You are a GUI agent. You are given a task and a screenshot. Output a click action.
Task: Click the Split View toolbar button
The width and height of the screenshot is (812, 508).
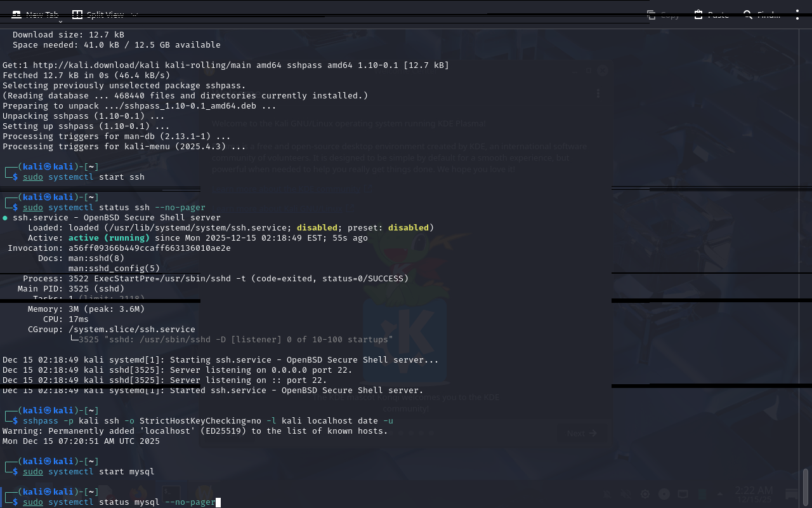pyautogui.click(x=98, y=15)
